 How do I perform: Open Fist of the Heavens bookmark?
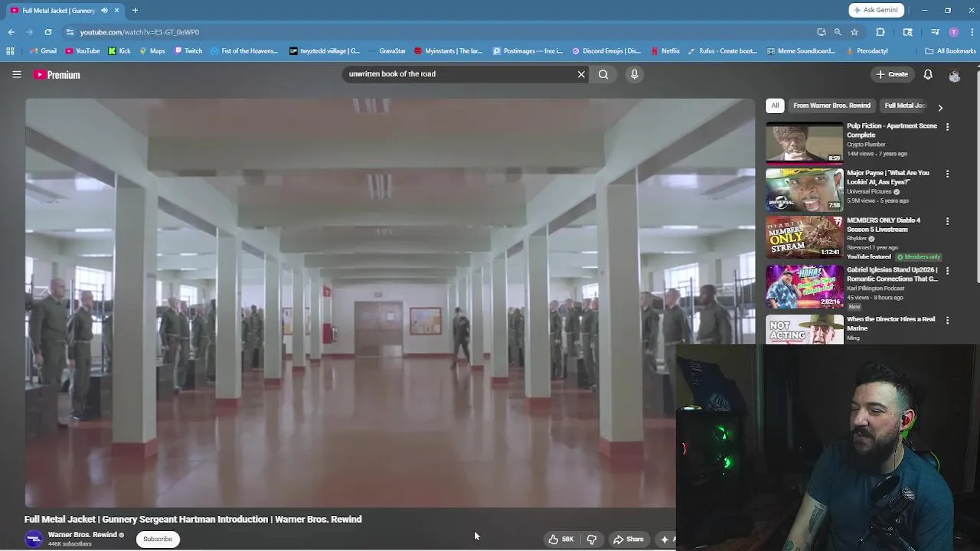click(x=244, y=51)
